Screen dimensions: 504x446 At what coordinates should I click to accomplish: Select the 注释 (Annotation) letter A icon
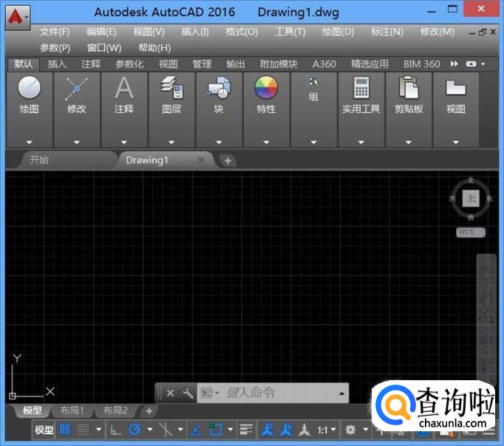tap(124, 88)
